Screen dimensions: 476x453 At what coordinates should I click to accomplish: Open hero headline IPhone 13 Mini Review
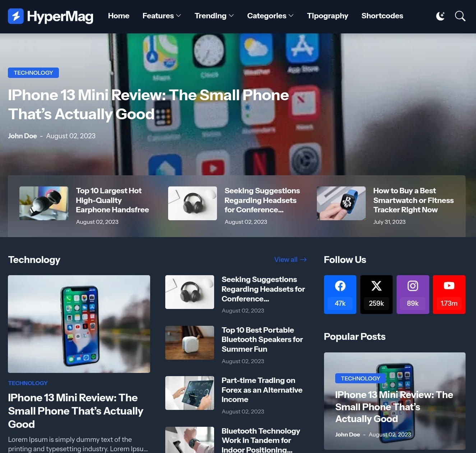tap(148, 105)
